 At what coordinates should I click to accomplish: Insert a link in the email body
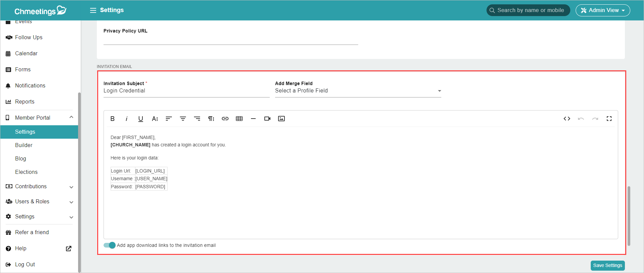[225, 119]
